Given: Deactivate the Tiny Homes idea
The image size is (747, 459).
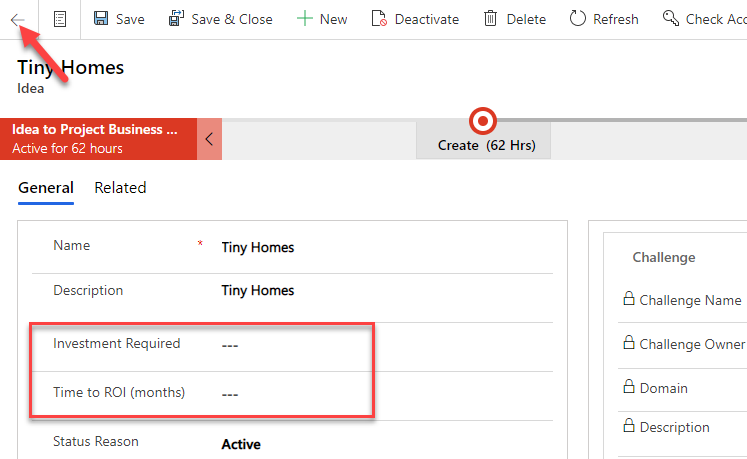Looking at the screenshot, I should [415, 19].
